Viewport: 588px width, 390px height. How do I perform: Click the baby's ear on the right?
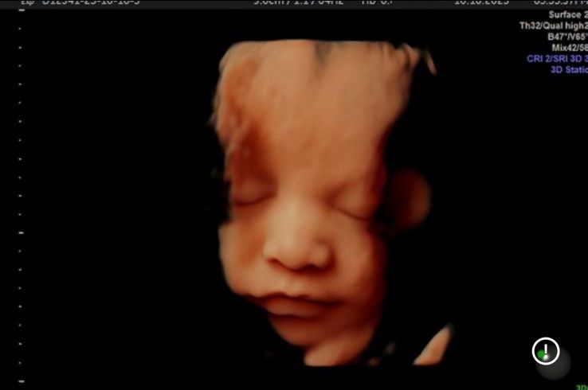point(410,199)
